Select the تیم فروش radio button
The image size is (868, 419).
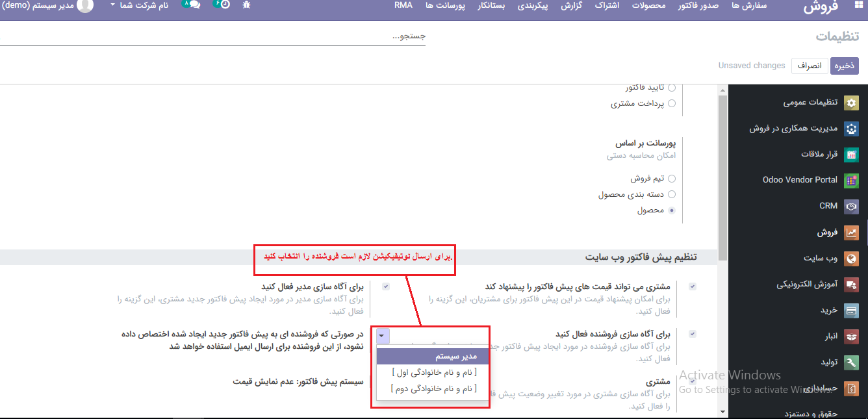(672, 178)
